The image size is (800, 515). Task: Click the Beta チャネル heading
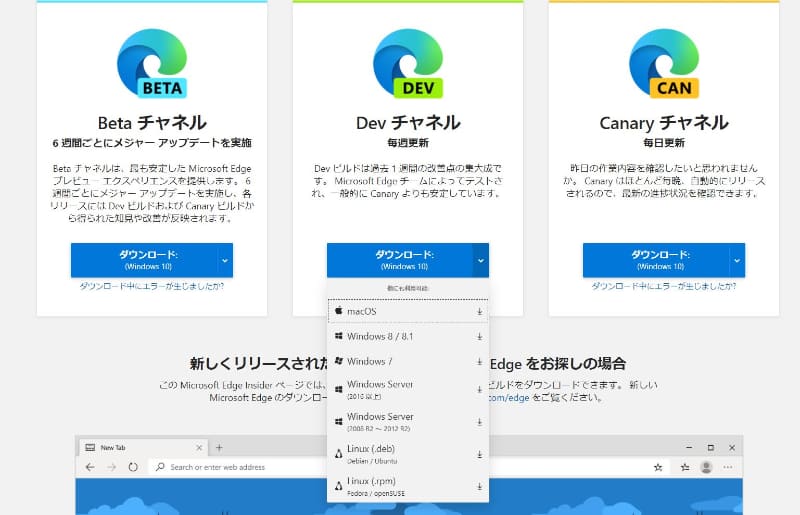pyautogui.click(x=152, y=122)
